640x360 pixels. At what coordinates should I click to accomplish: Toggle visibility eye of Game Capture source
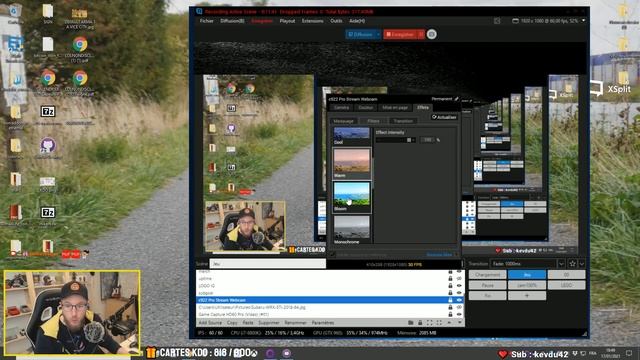459,314
